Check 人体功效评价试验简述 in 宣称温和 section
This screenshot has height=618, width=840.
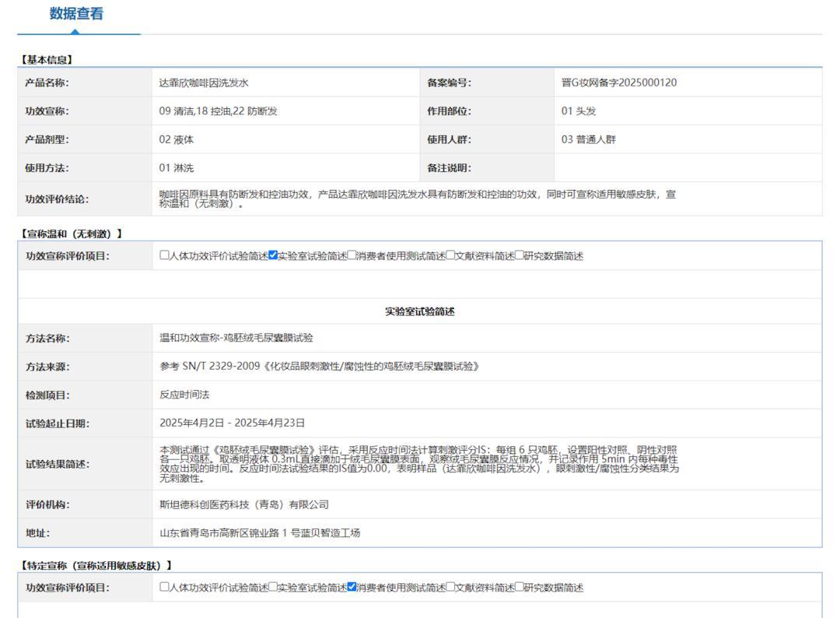pyautogui.click(x=165, y=255)
